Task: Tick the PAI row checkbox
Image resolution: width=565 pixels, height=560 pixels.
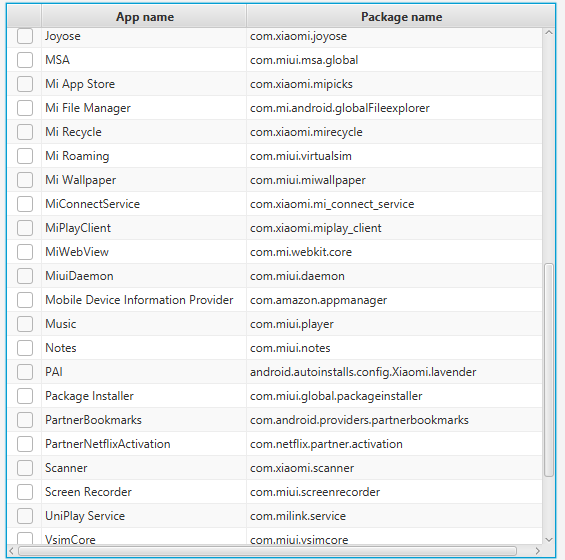Action: point(25,372)
